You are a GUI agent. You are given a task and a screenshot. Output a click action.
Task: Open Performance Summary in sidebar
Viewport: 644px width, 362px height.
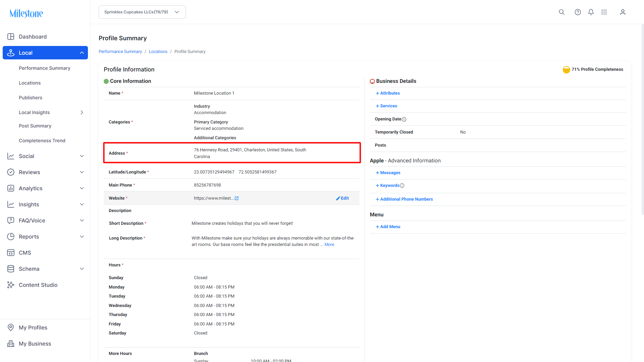point(45,68)
